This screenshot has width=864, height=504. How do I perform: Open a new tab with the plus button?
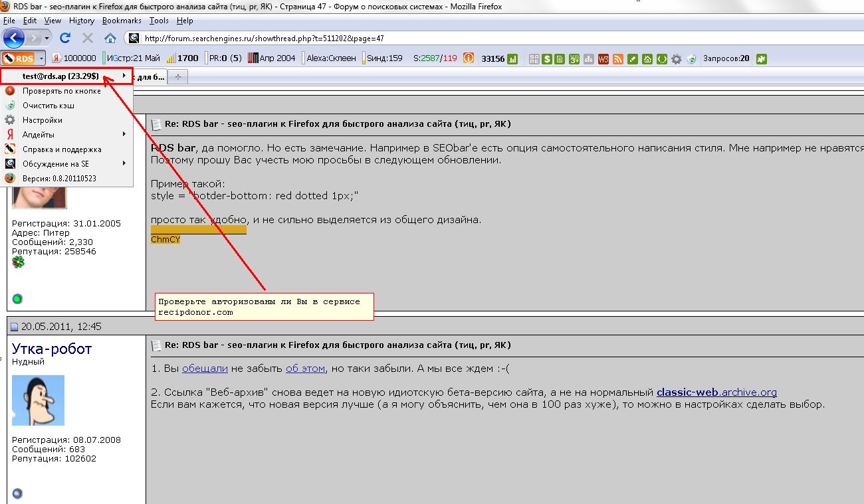(178, 77)
